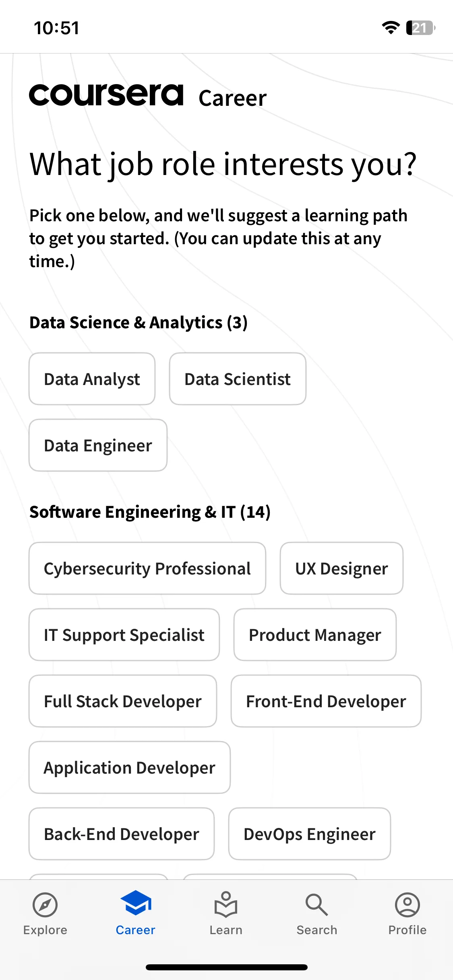Tap the Wi-Fi status icon

click(391, 28)
